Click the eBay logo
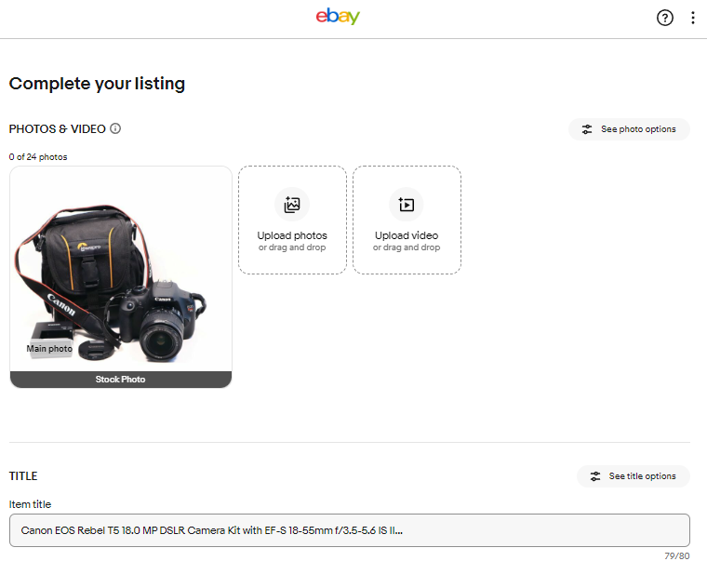 tap(338, 16)
